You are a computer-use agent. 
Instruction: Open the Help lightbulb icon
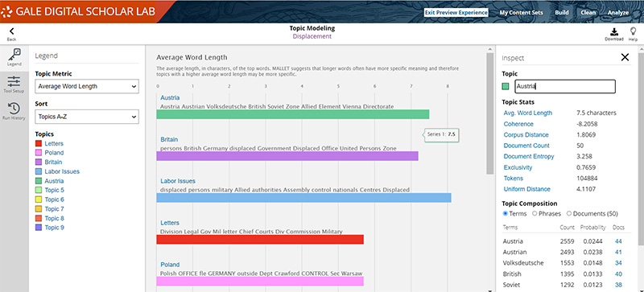tap(633, 31)
